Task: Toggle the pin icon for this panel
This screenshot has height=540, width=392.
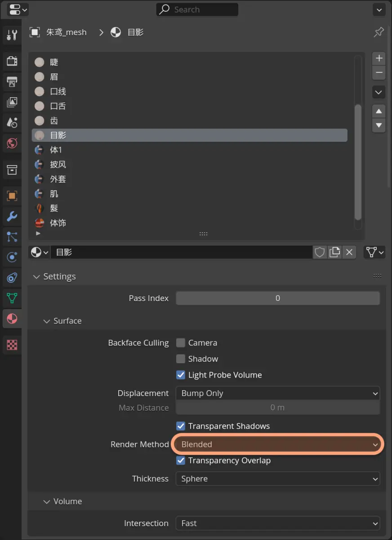Action: 379,32
